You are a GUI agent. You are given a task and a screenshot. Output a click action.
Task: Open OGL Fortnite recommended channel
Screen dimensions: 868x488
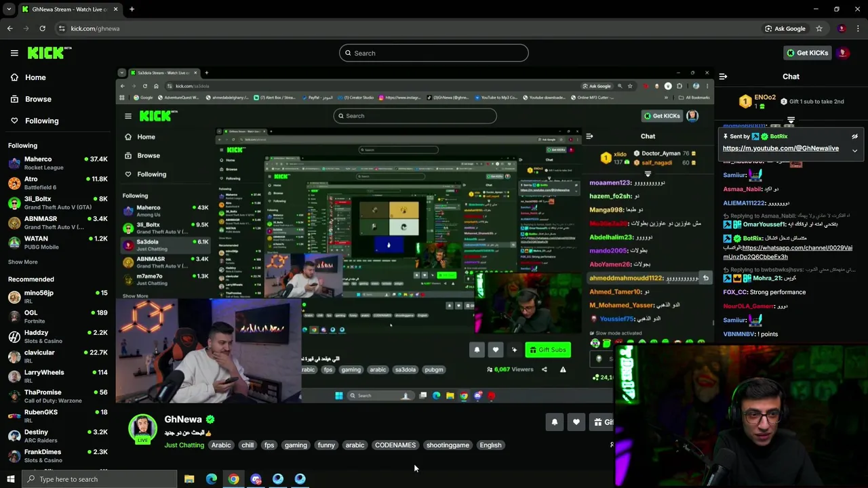click(58, 317)
